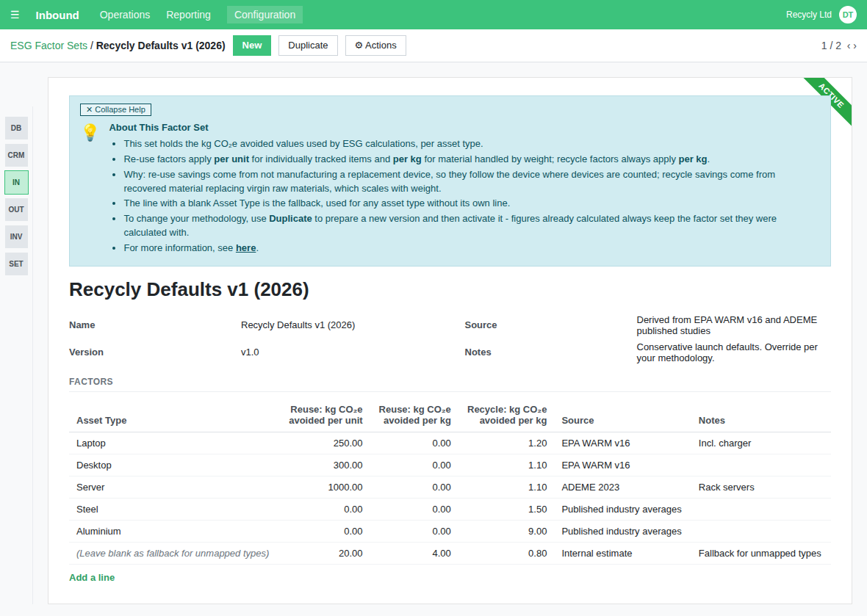867x616 pixels.
Task: Click Server source ADEME 2023
Action: click(x=591, y=488)
